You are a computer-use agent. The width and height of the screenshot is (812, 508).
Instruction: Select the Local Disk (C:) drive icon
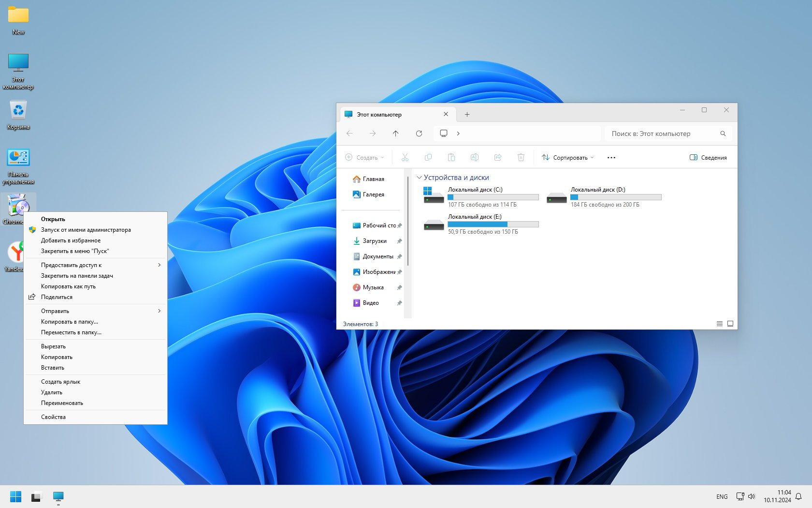point(434,195)
